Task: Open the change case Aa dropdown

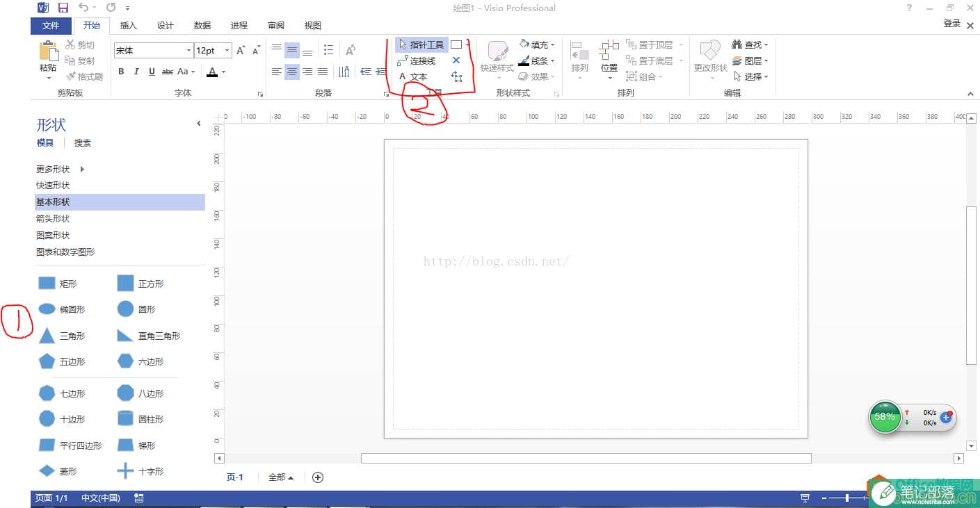Action: pyautogui.click(x=186, y=72)
